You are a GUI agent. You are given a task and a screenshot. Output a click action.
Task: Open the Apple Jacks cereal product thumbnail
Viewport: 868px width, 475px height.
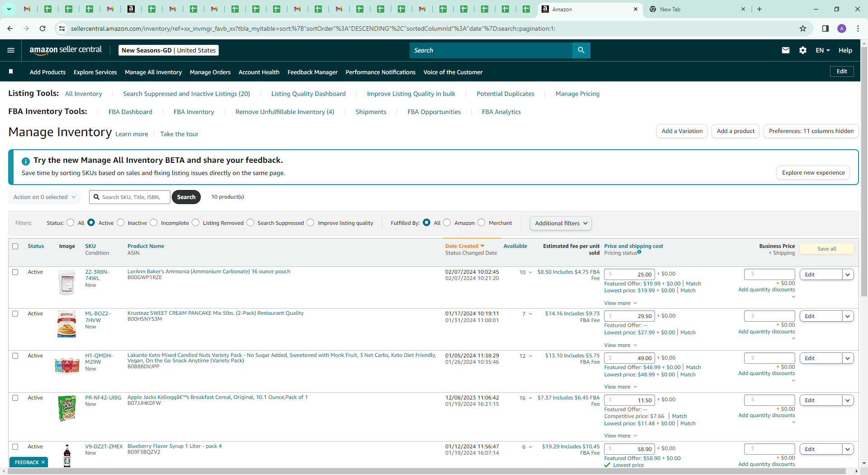67,408
